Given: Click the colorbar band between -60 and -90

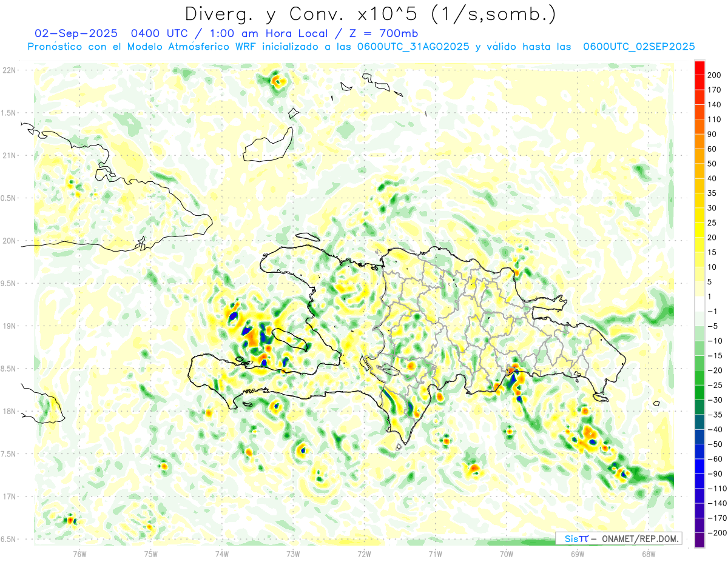Looking at the screenshot, I should click(699, 466).
